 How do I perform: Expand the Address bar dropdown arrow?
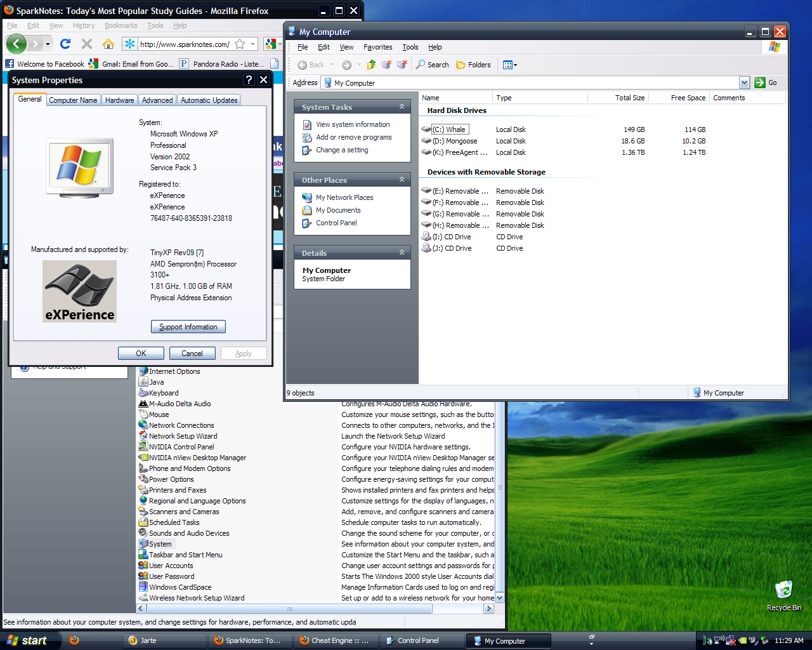coord(744,83)
